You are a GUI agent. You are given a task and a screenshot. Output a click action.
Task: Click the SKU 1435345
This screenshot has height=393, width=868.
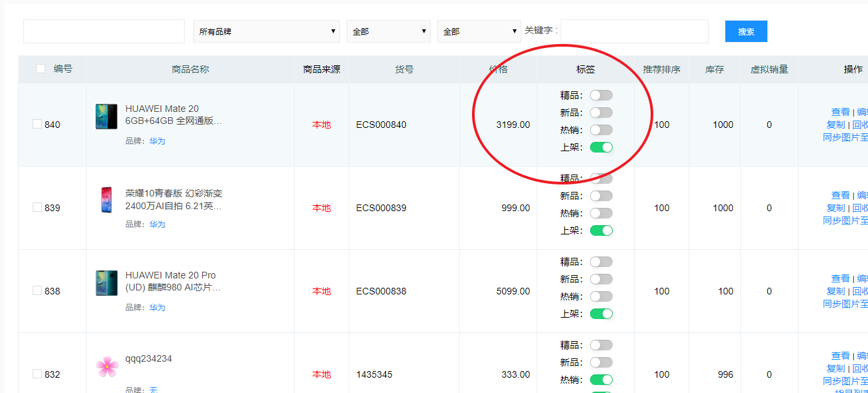pyautogui.click(x=374, y=374)
